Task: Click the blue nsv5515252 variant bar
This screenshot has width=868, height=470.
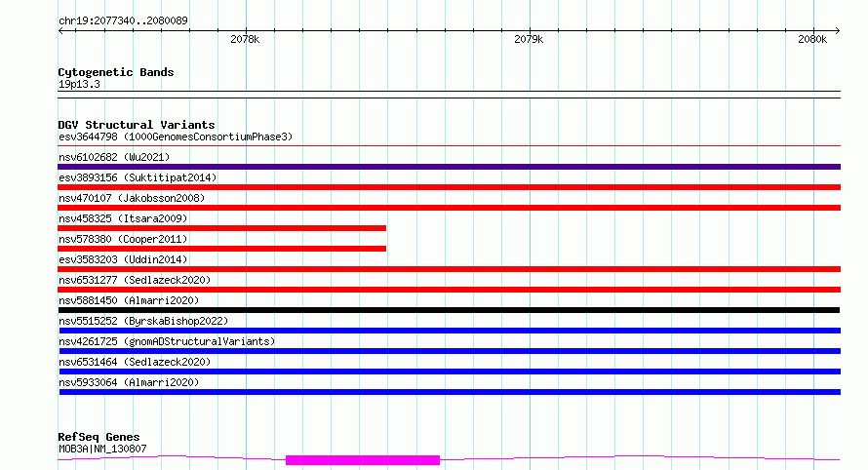Action: (x=450, y=331)
